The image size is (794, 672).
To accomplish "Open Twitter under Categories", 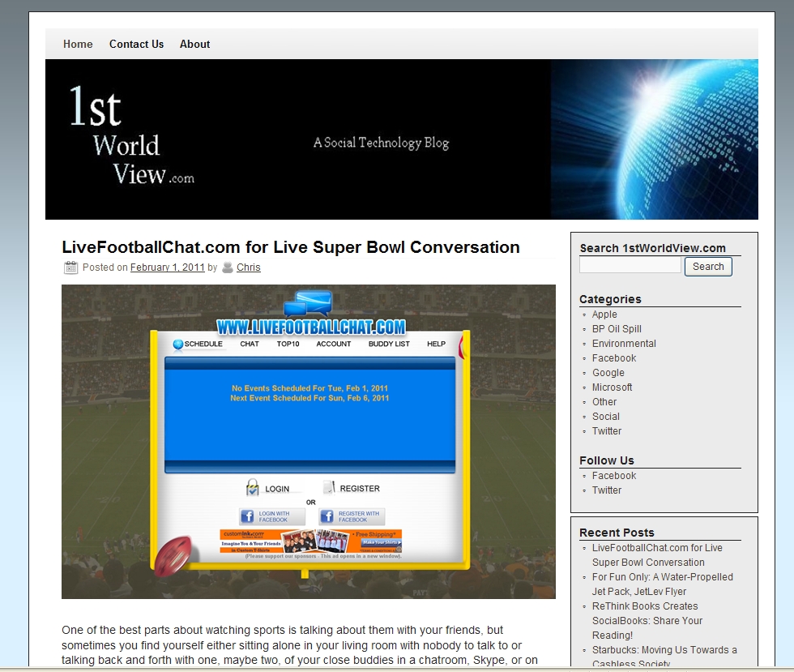I will (x=607, y=431).
